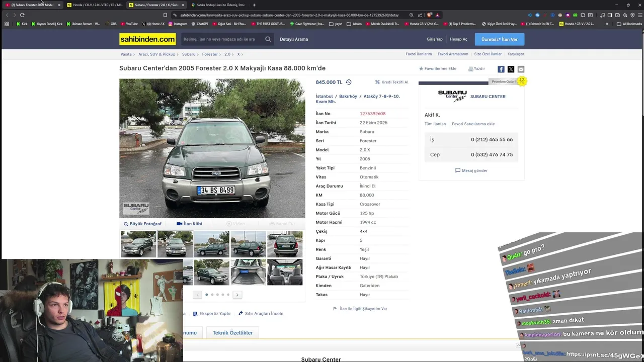Click Vasıta breadcrumb link
Viewport: 644px width, 362px height.
click(126, 54)
